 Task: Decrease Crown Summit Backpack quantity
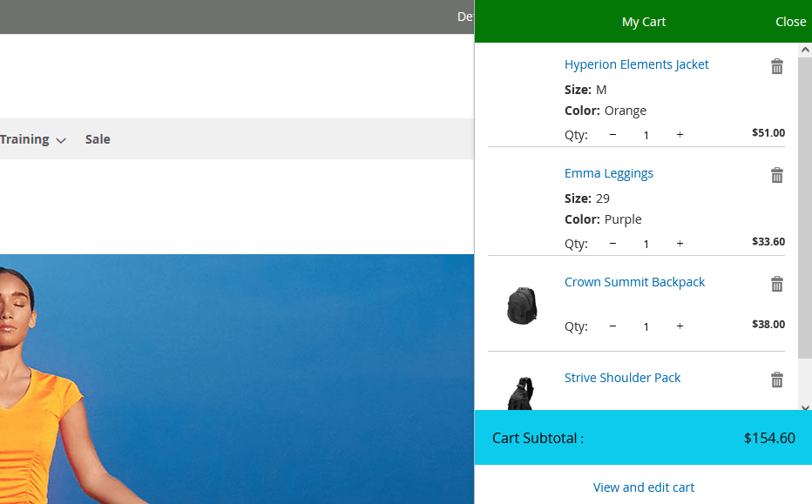[x=612, y=326]
